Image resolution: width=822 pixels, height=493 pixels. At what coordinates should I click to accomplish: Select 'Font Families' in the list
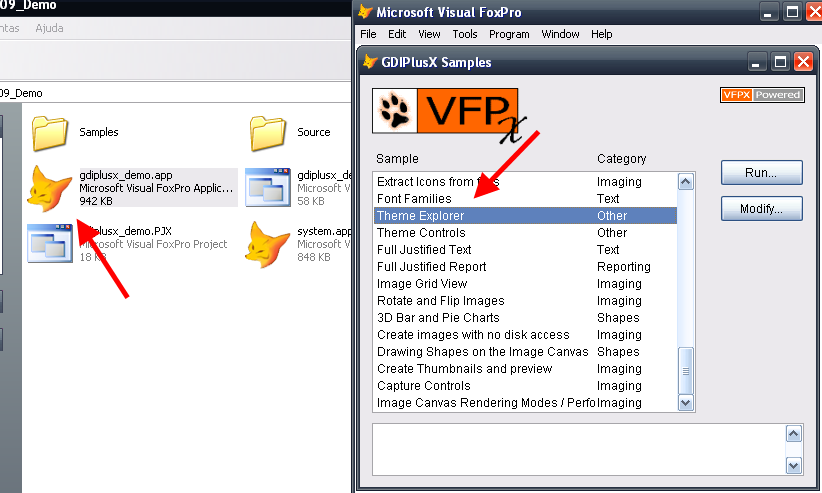click(525, 199)
